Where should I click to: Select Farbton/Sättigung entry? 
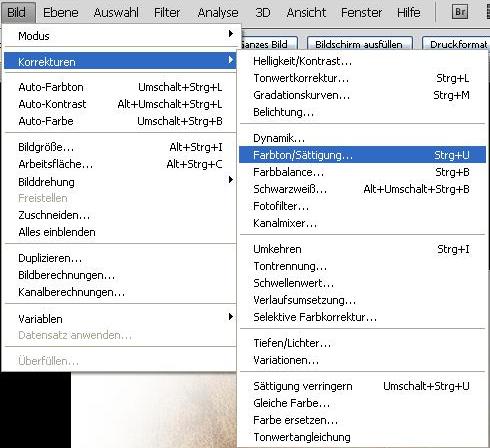(362, 155)
